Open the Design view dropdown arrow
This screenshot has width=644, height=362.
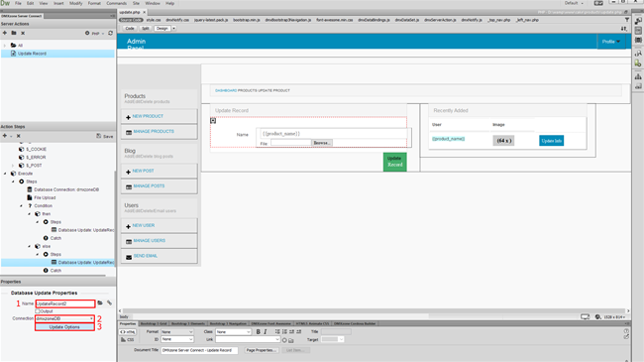(x=173, y=29)
